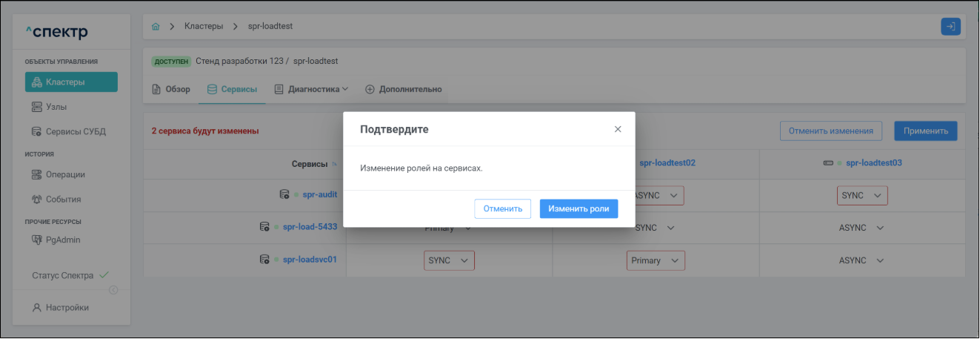Open SYNC role dropdown for spr-loadsvc01
980x339 pixels.
[449, 261]
